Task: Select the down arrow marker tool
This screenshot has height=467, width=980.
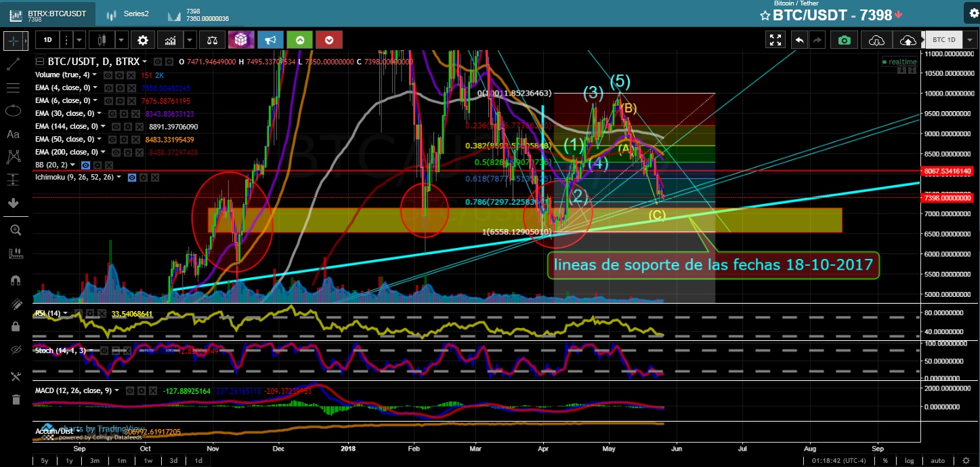Action: (13, 203)
